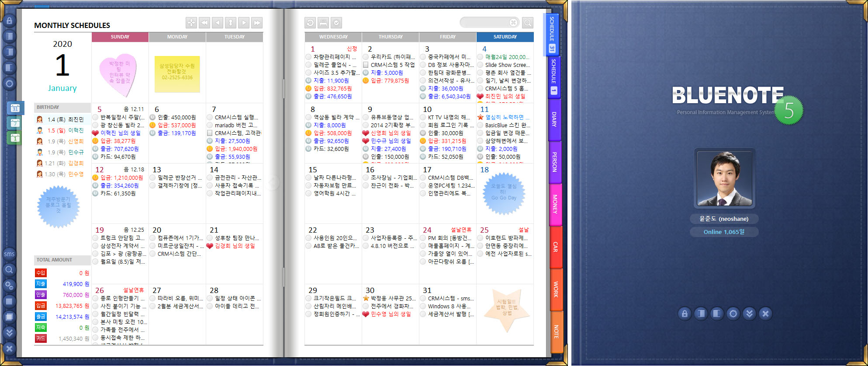
Task: Switch to monthly view icon showing 31
Action: point(15,108)
